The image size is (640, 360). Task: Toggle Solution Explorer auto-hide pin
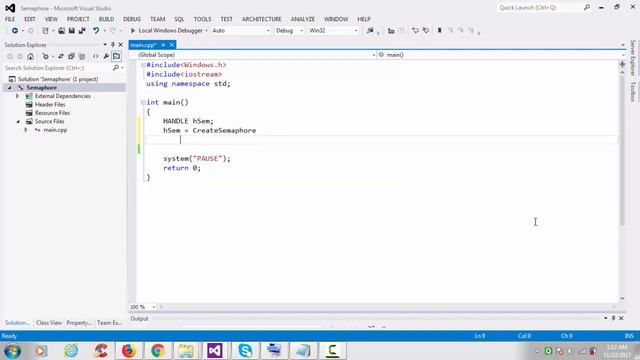tap(113, 44)
